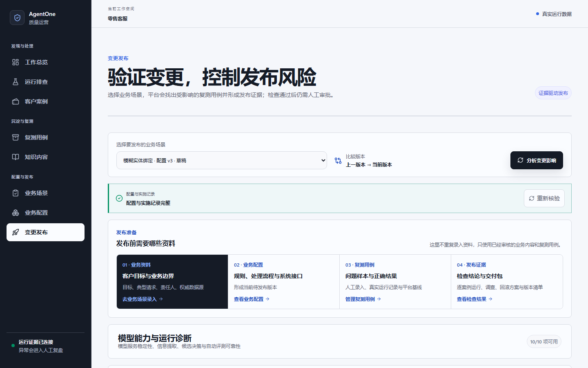
Task: Click the 分析变更影响 button
Action: [x=537, y=160]
